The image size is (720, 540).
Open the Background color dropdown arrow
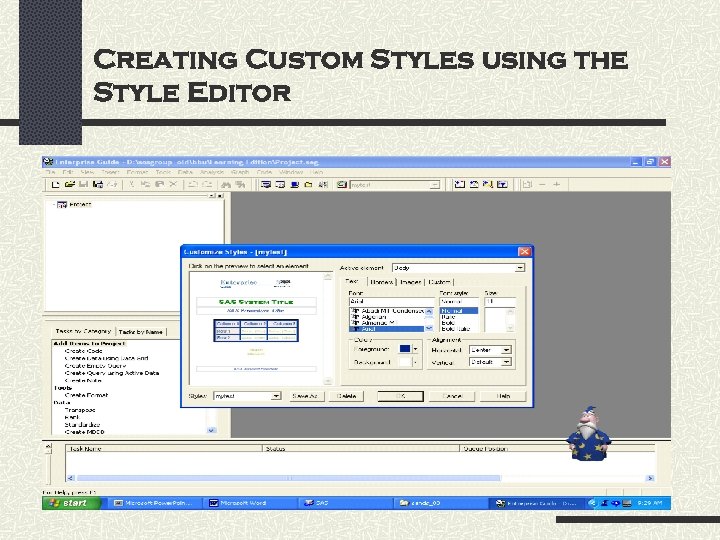416,362
